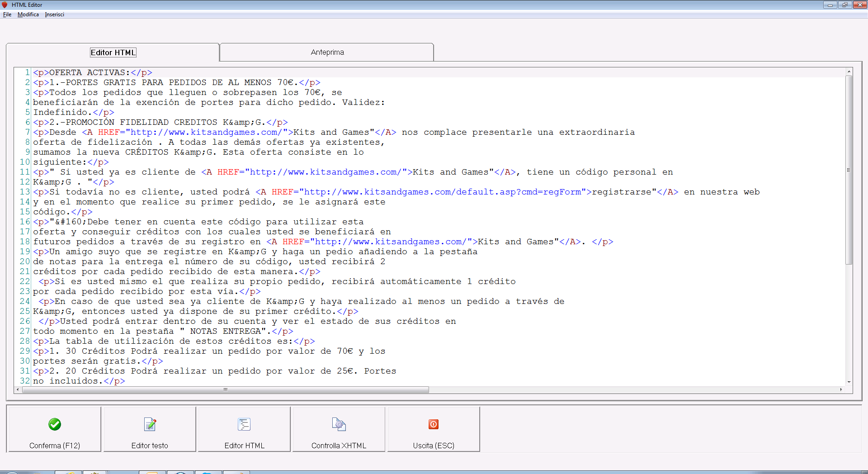The width and height of the screenshot is (868, 474).
Task: Switch to the Anteprima tab
Action: click(327, 52)
